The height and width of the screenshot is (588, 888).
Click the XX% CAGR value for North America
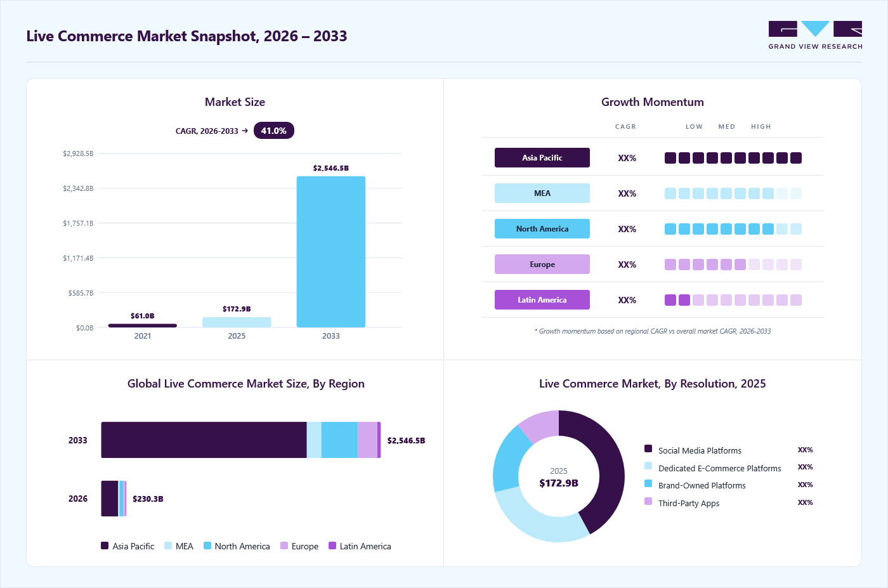(x=627, y=229)
